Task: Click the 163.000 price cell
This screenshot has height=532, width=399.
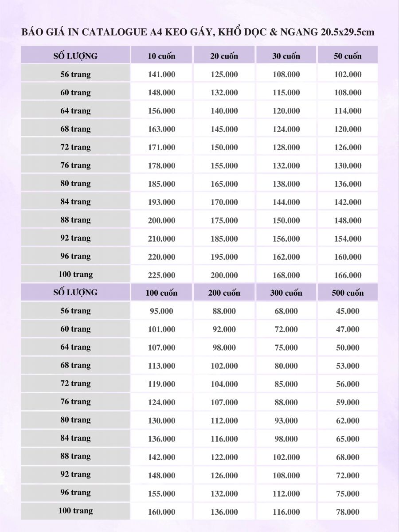Action: (161, 129)
